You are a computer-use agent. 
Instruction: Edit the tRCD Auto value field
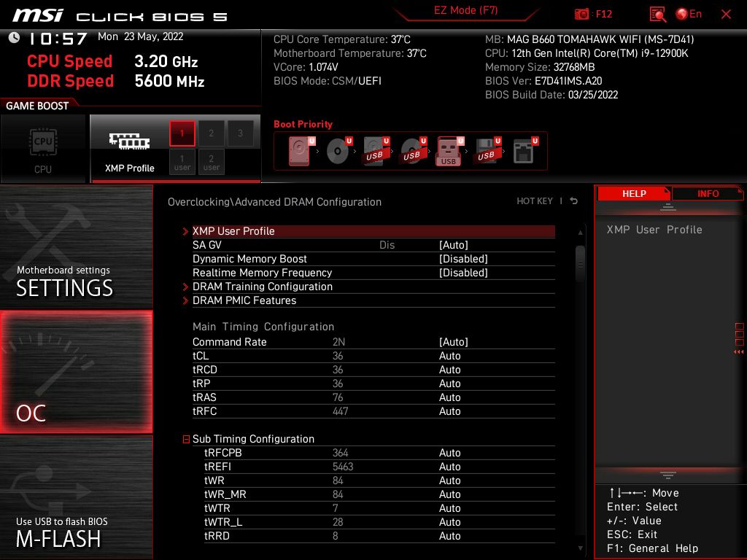coord(449,370)
